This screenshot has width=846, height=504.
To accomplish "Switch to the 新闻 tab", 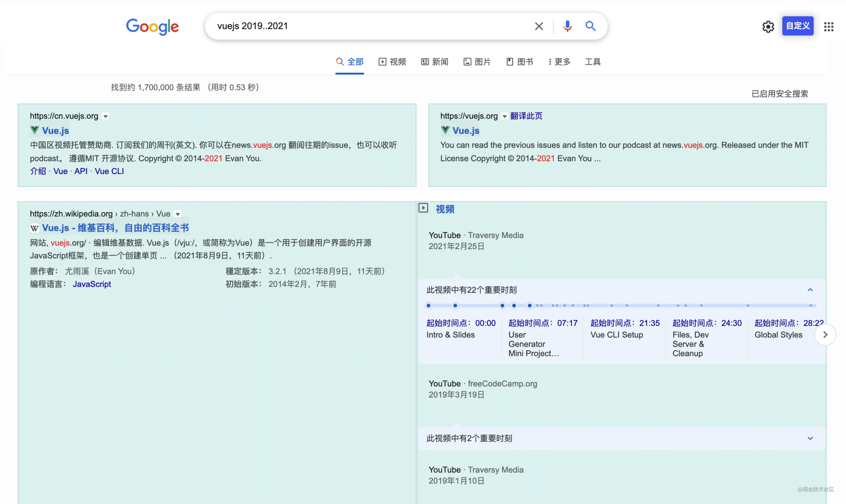I will pyautogui.click(x=435, y=62).
